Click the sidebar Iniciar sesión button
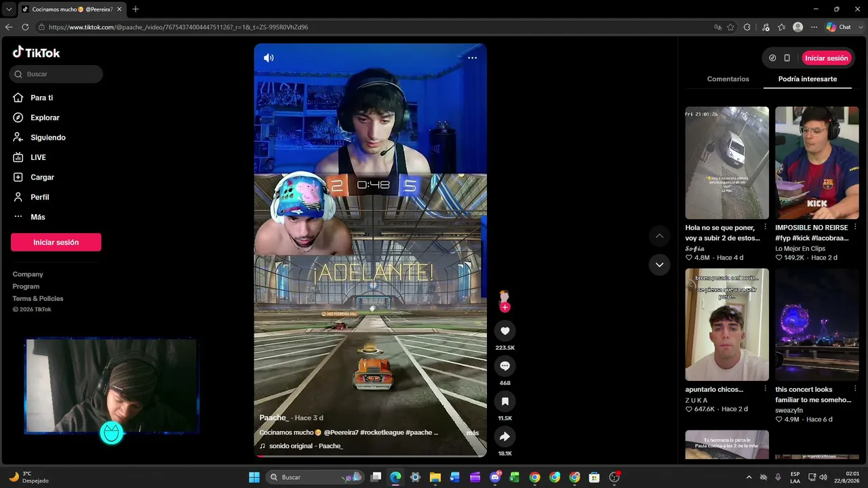 [56, 242]
